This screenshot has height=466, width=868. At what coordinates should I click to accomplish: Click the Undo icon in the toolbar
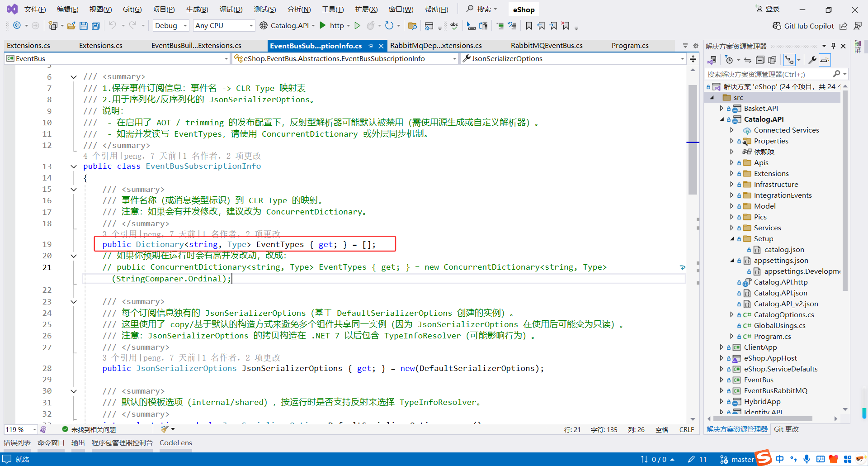pyautogui.click(x=113, y=26)
